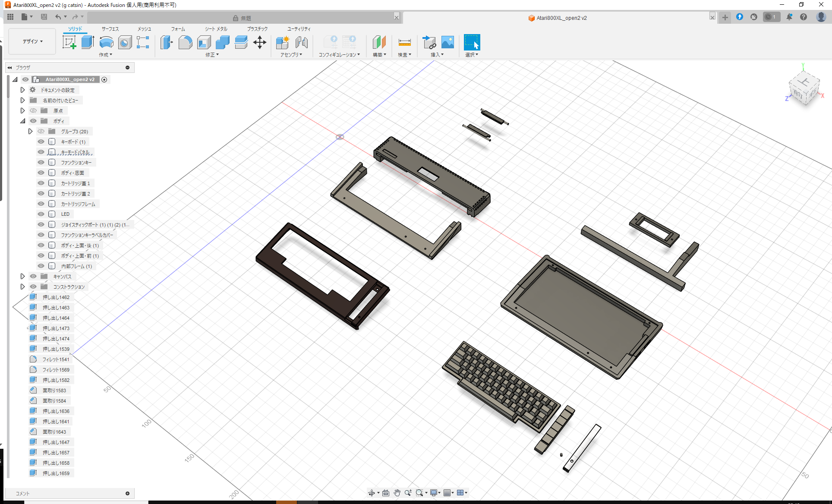Select the 押し出し (Extrude) tool
The width and height of the screenshot is (832, 504).
pyautogui.click(x=88, y=42)
